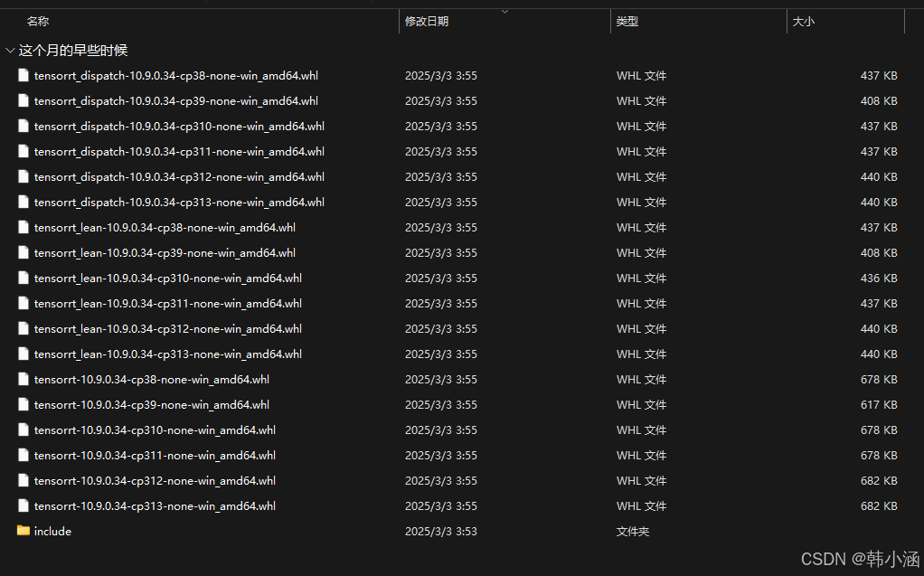Click 440 KB size of tensorrt_dispatch cp312 wheel
The image size is (924, 576).
(879, 177)
